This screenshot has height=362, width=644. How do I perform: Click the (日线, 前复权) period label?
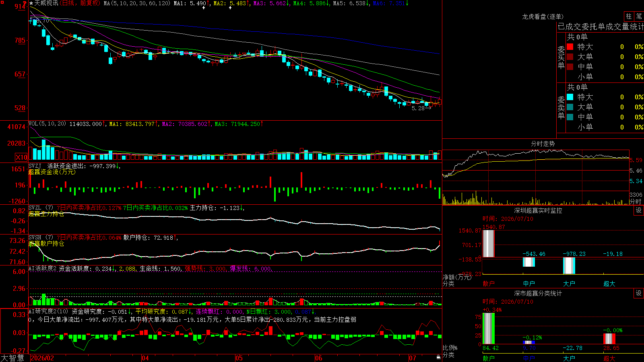pos(80,3)
